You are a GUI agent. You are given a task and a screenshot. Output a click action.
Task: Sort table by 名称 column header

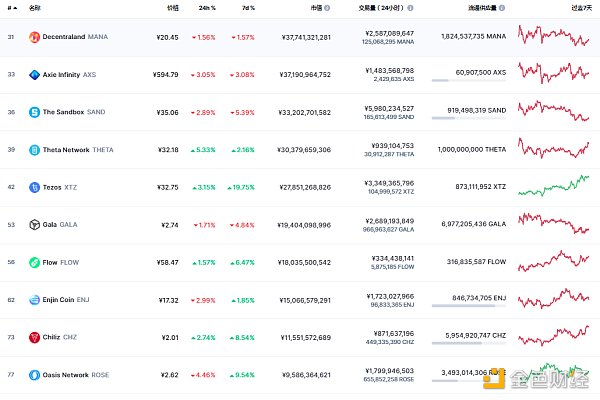click(x=35, y=8)
